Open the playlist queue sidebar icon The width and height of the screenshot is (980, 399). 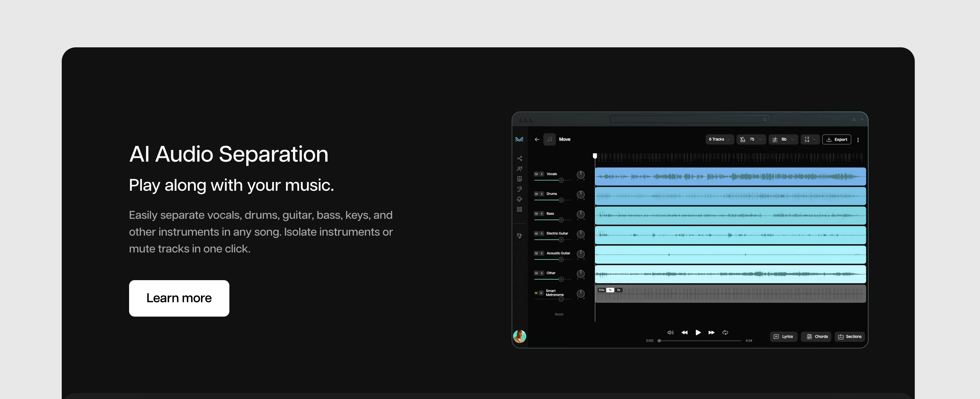click(x=519, y=236)
